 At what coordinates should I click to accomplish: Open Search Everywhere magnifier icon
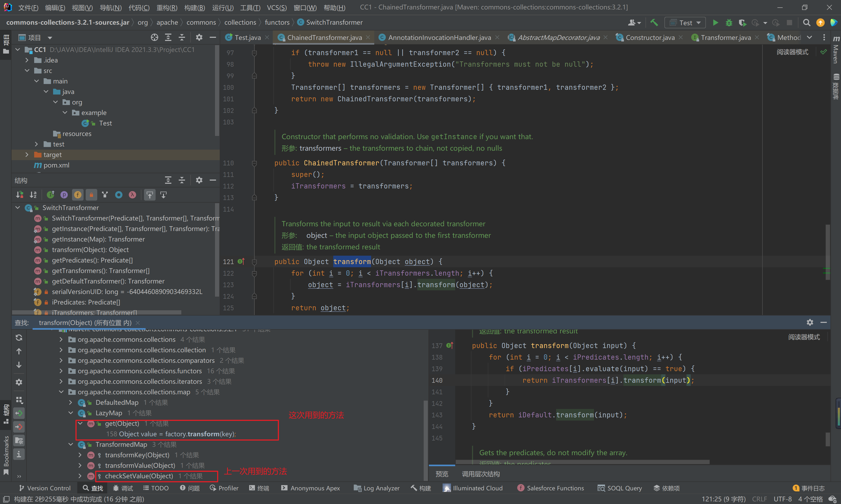click(x=806, y=23)
